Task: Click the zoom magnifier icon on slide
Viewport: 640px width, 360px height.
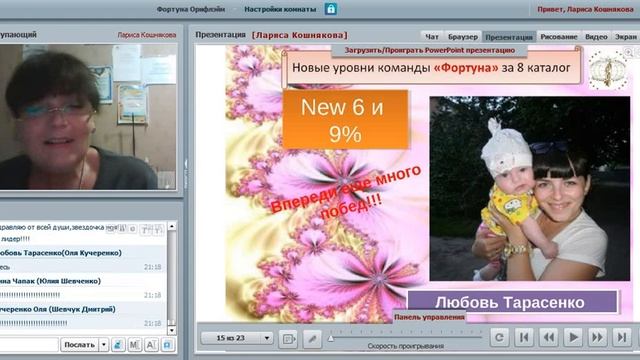Action: pos(629,52)
